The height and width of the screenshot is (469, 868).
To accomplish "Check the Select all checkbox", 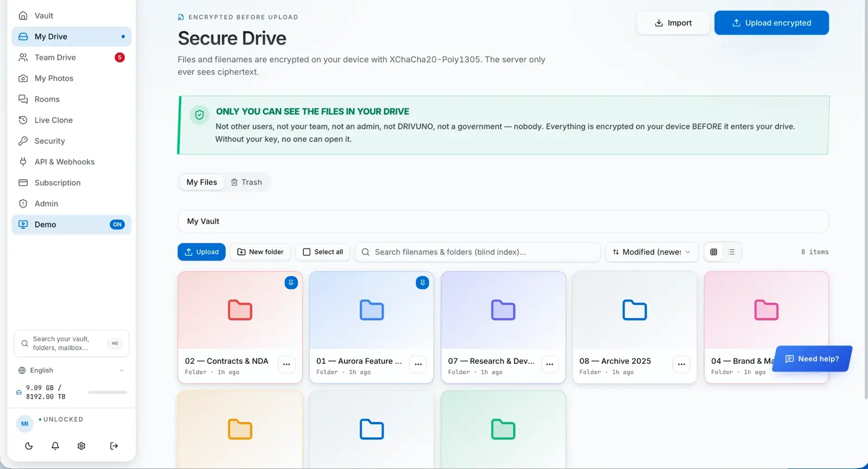I will (x=307, y=252).
